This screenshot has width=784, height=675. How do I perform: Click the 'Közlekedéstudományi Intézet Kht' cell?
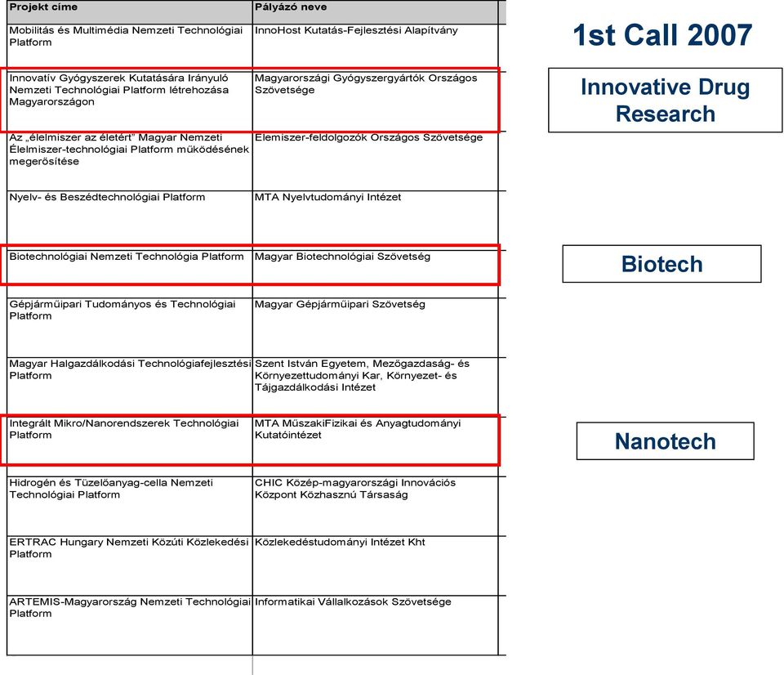click(376, 565)
